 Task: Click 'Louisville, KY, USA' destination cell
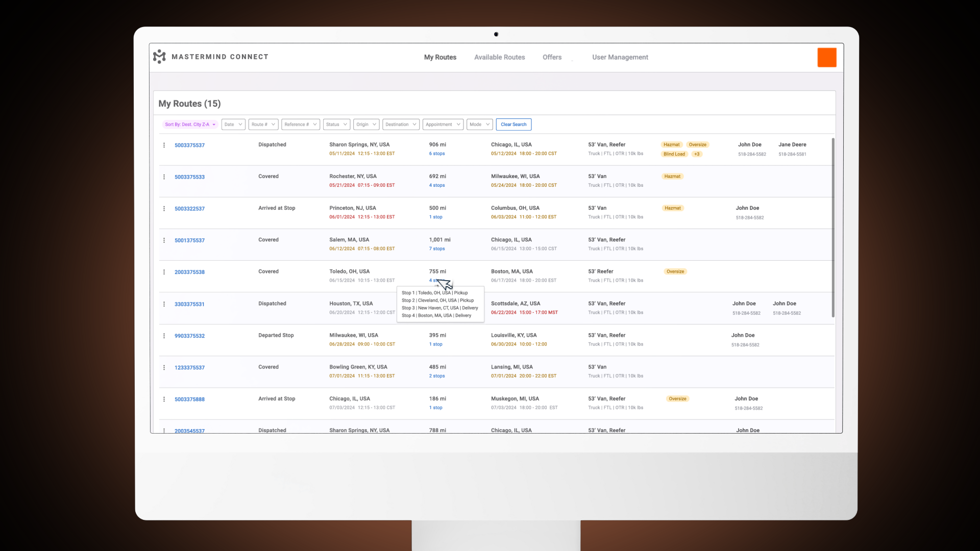(513, 335)
